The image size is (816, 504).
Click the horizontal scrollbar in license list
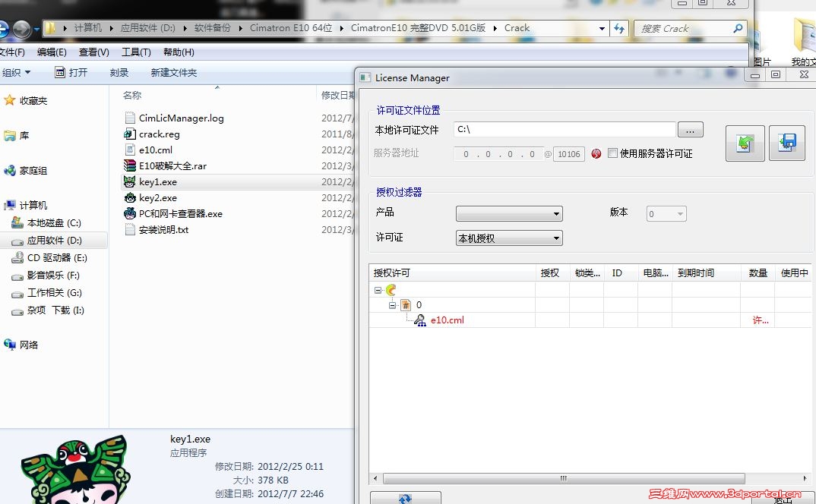(x=564, y=478)
